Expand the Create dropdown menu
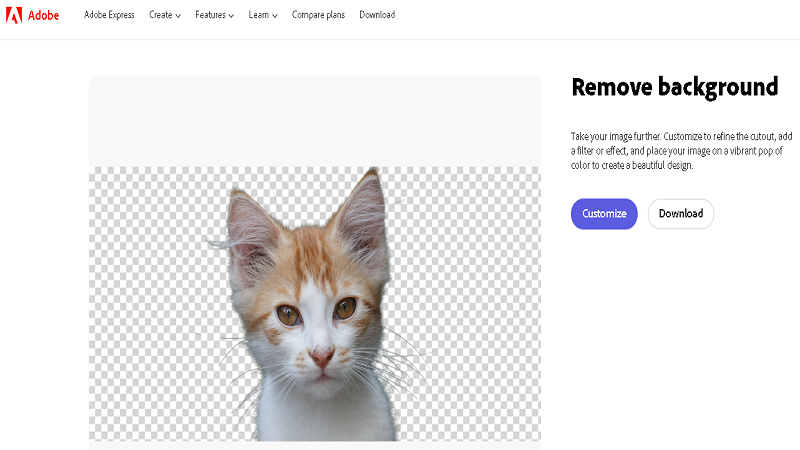The width and height of the screenshot is (800, 450). coord(165,15)
